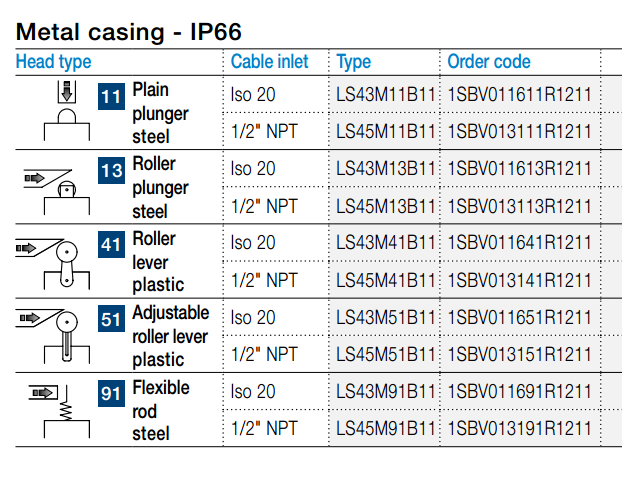The width and height of the screenshot is (622, 480).
Task: Select order code 1SBV013141R1211
Action: [x=520, y=280]
